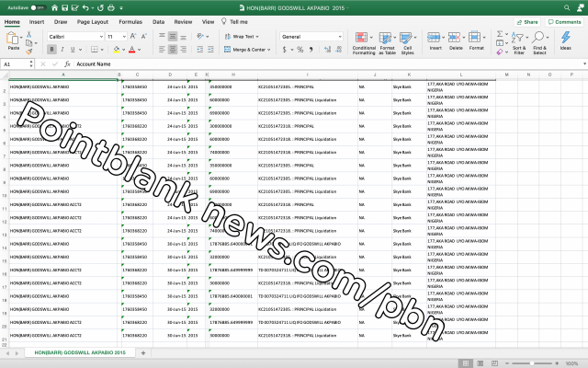Screen dimensions: 588x368
Task: Switch to Page Layout view in status bar
Action: (482, 362)
